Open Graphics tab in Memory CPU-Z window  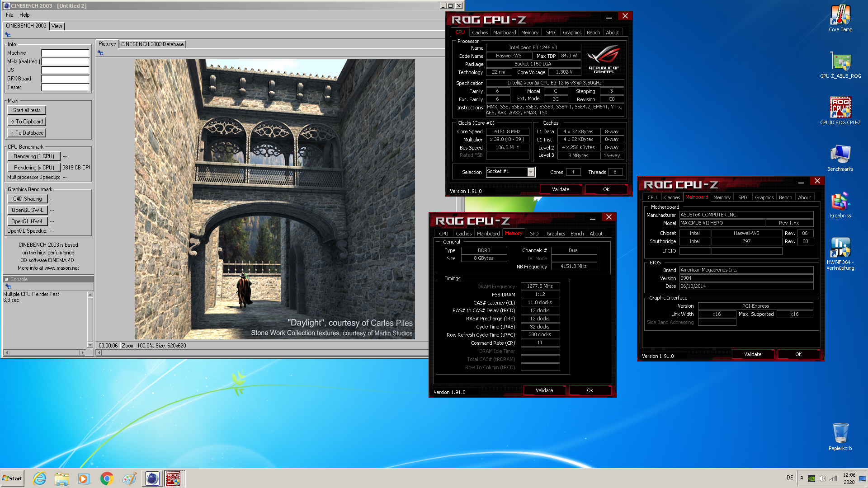(556, 234)
